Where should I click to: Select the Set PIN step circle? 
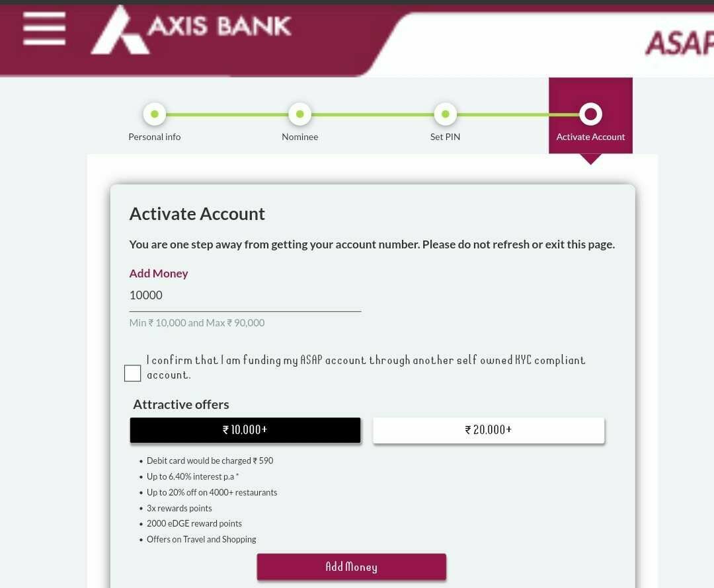tap(445, 114)
